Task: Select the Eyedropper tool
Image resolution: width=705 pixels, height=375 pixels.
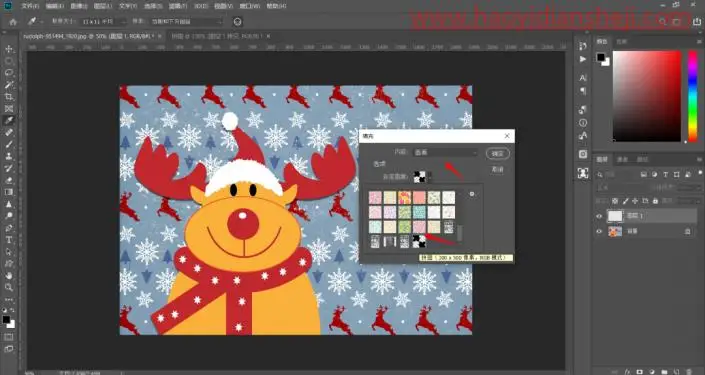Action: pyautogui.click(x=9, y=121)
